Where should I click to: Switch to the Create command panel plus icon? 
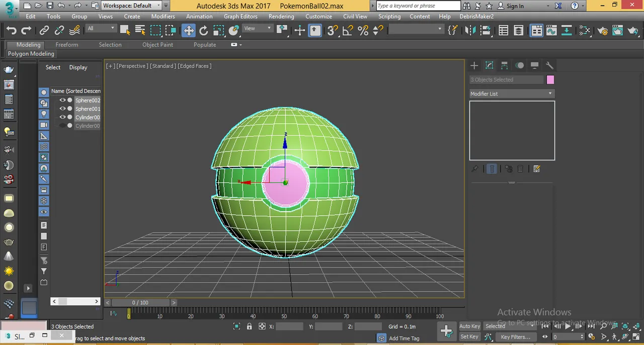(x=474, y=65)
